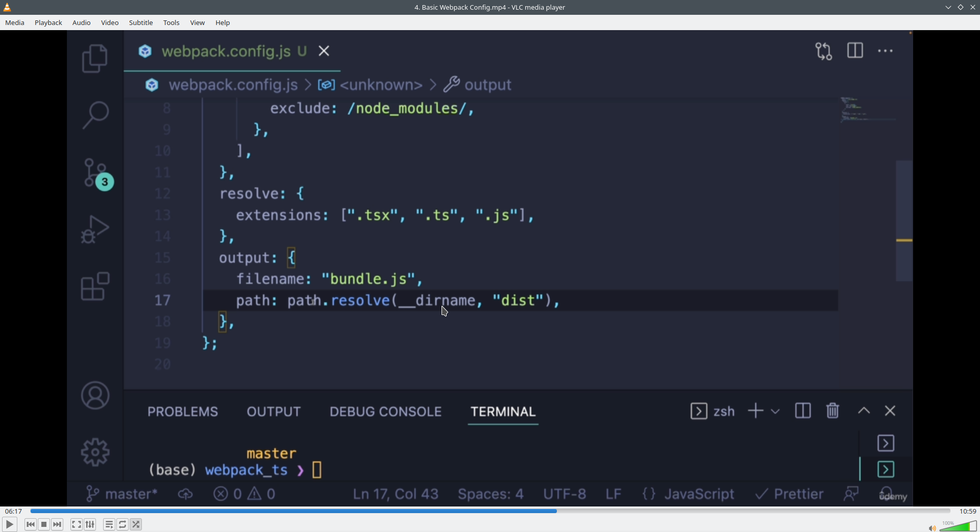Select the TERMINAL panel tab

[x=503, y=412]
